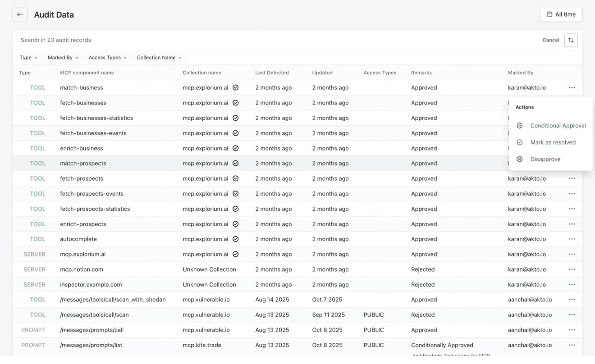Click the X-circle icon beside Disapprove

[520, 159]
